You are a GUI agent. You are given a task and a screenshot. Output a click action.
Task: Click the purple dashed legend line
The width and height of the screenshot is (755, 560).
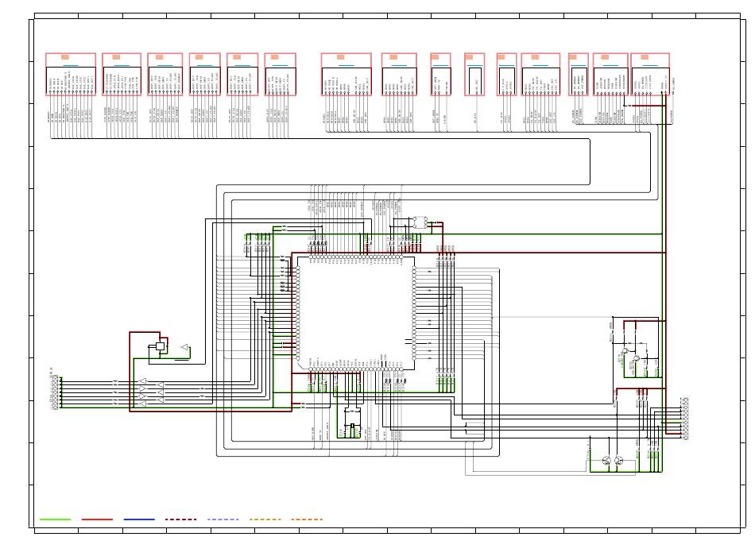(223, 519)
